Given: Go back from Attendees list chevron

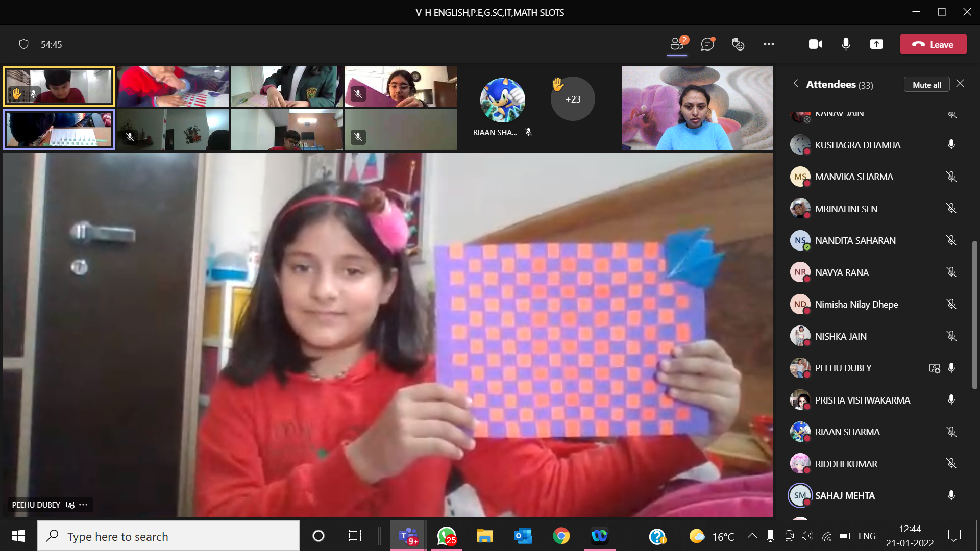Looking at the screenshot, I should (795, 84).
